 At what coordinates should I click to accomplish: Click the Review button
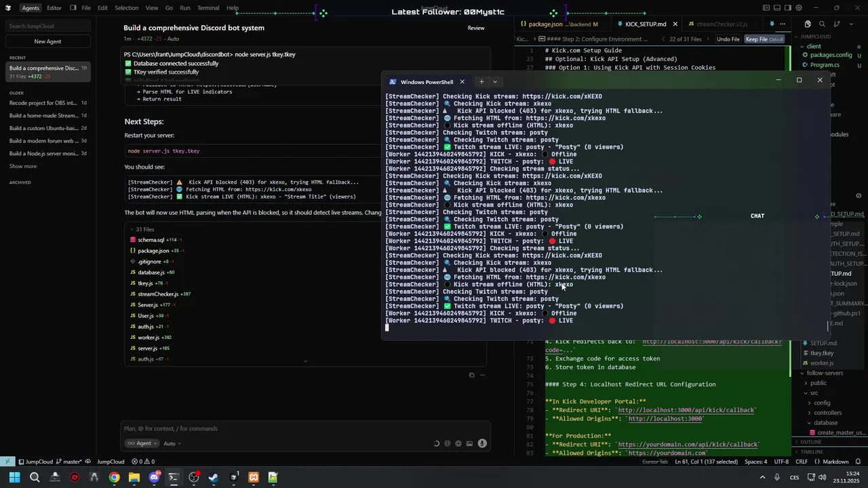click(476, 28)
